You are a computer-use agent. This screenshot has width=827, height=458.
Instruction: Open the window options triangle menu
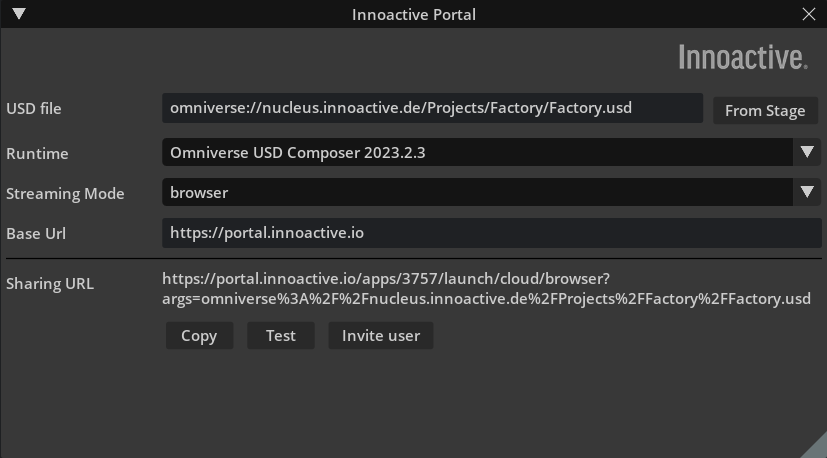pyautogui.click(x=19, y=14)
